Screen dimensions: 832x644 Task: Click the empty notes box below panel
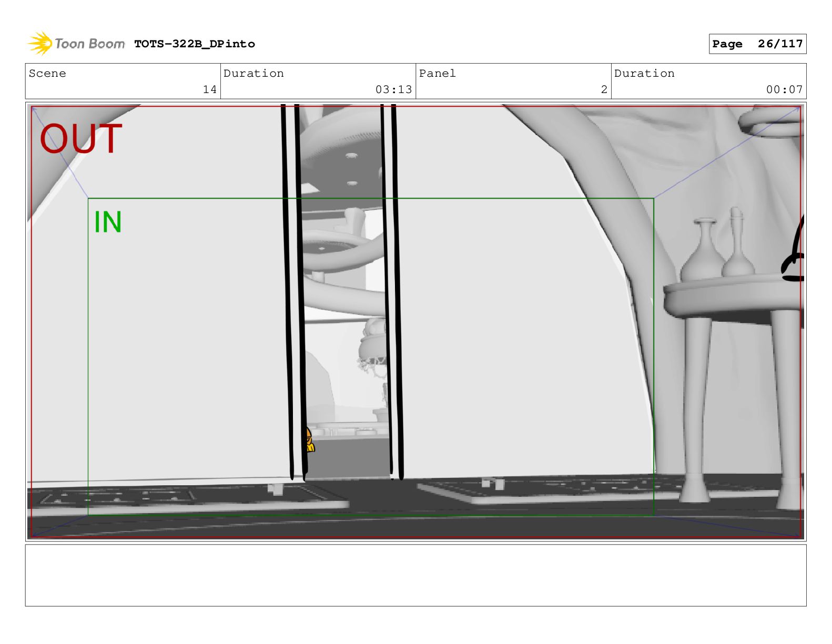pyautogui.click(x=415, y=575)
